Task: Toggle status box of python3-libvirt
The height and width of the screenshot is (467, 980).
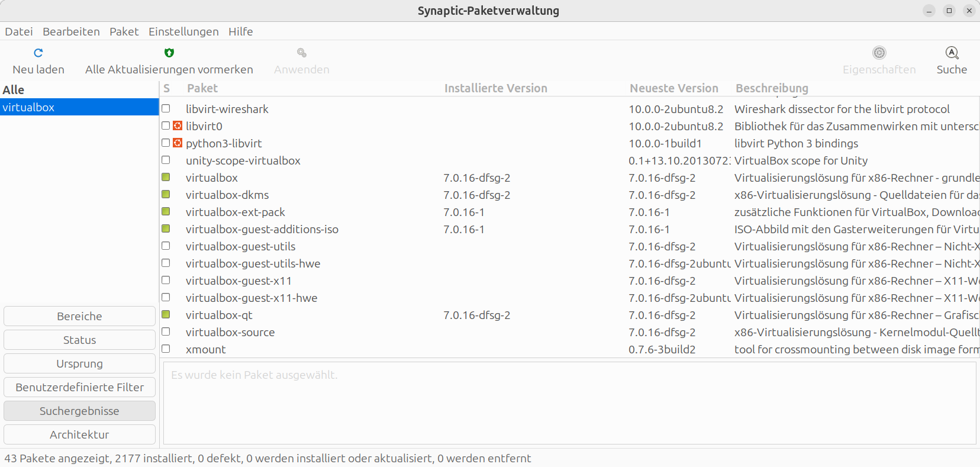Action: [166, 143]
